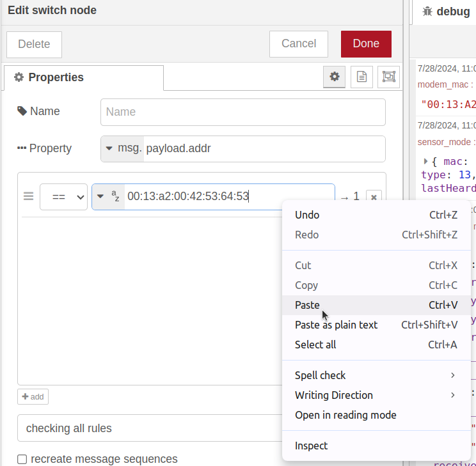Image resolution: width=476 pixels, height=466 pixels.
Task: Open node description document icon
Action: point(361,77)
